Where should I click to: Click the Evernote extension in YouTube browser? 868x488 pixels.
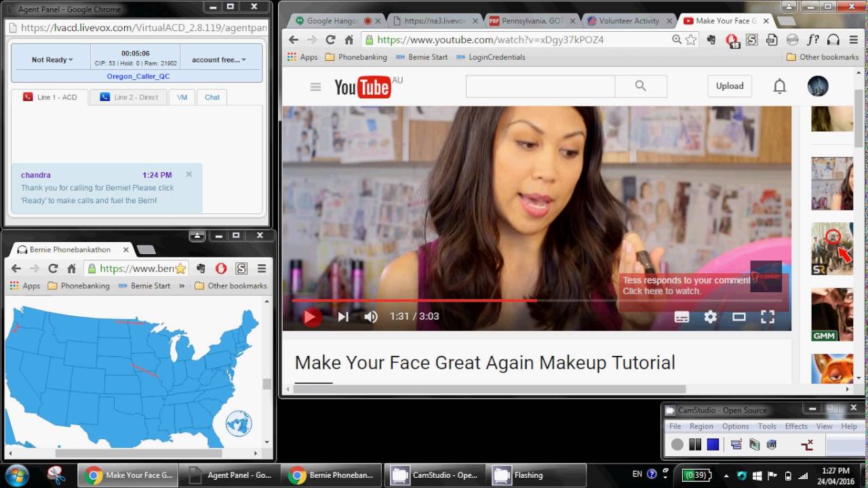[711, 40]
